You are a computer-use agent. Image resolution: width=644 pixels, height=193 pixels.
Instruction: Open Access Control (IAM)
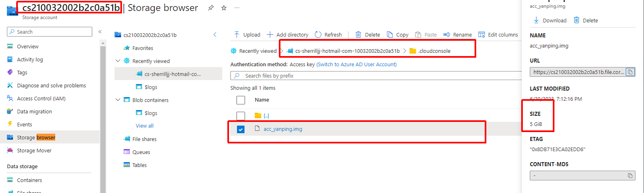(41, 99)
